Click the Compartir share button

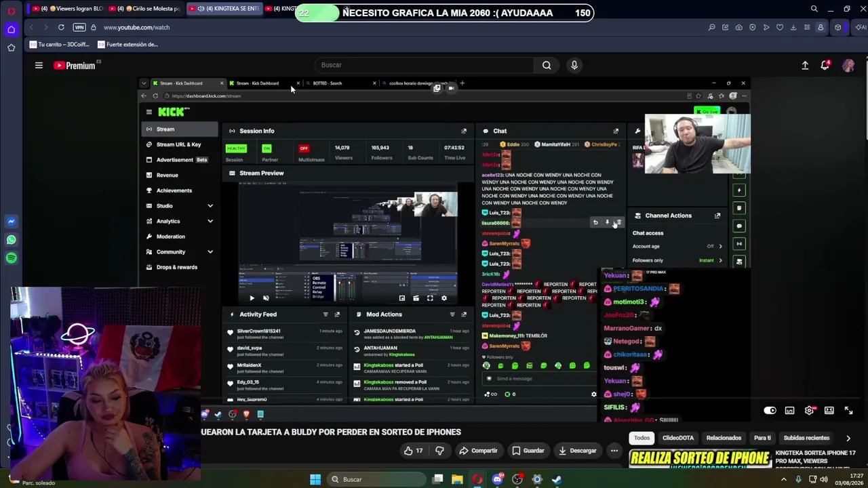pyautogui.click(x=478, y=451)
